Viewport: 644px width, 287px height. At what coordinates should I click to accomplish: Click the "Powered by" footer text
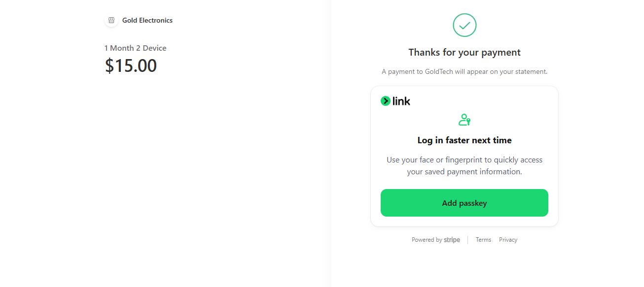[427, 240]
